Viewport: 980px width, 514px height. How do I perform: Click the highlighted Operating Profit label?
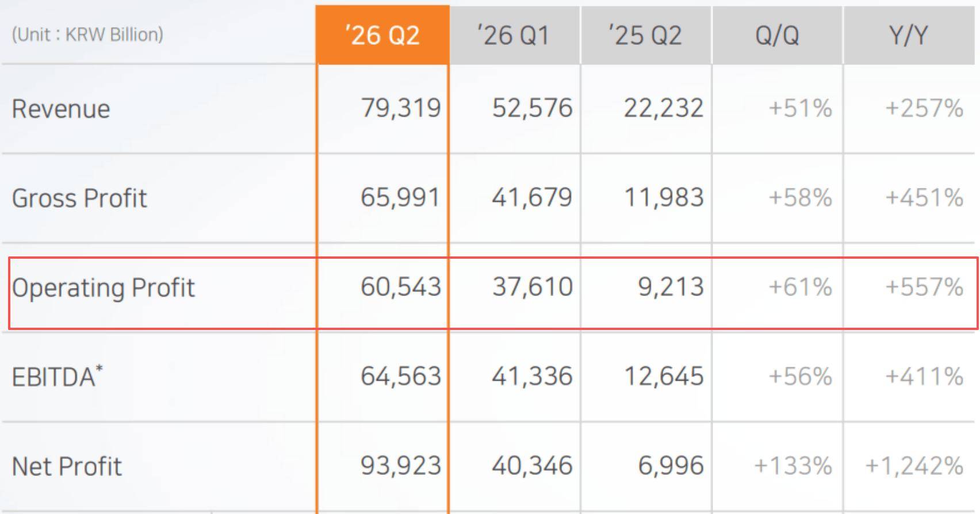104,287
